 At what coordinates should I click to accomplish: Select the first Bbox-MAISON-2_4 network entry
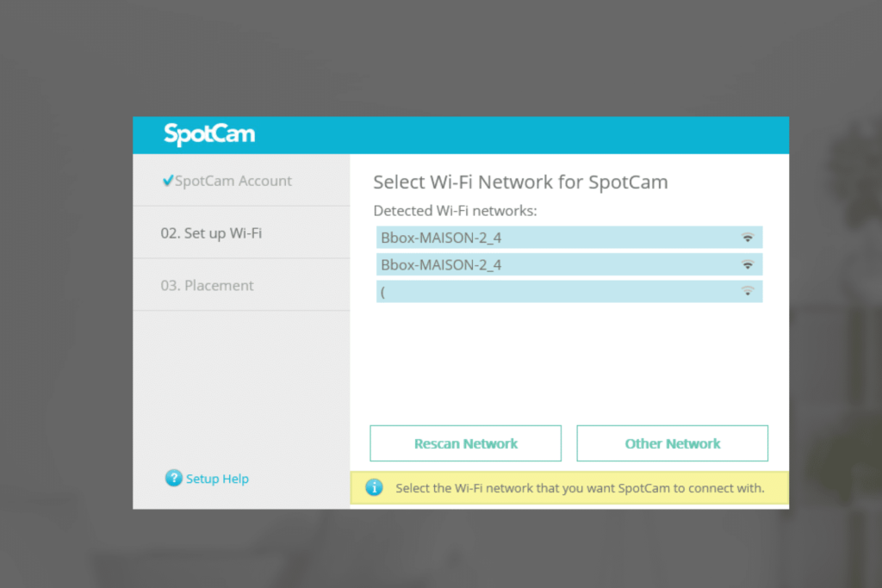point(569,238)
